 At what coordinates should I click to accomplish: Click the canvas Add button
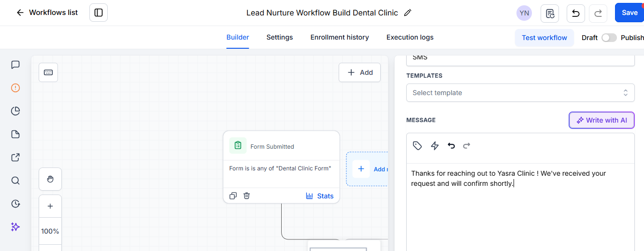(359, 72)
